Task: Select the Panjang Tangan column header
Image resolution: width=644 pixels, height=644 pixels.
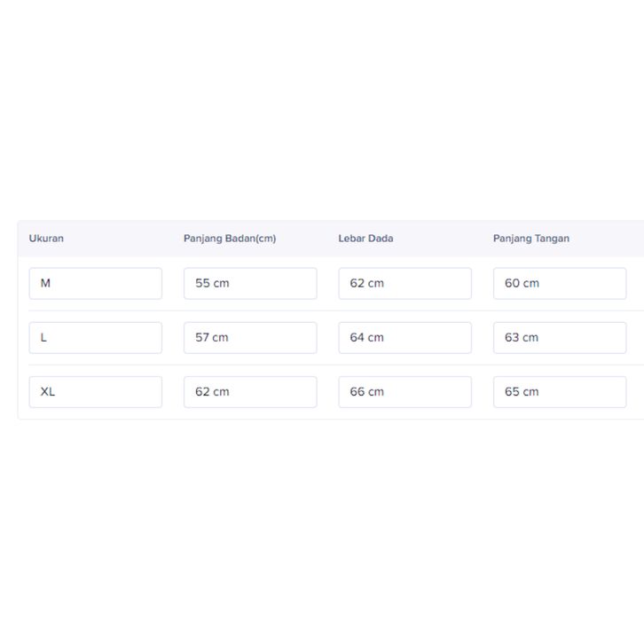Action: (531, 239)
